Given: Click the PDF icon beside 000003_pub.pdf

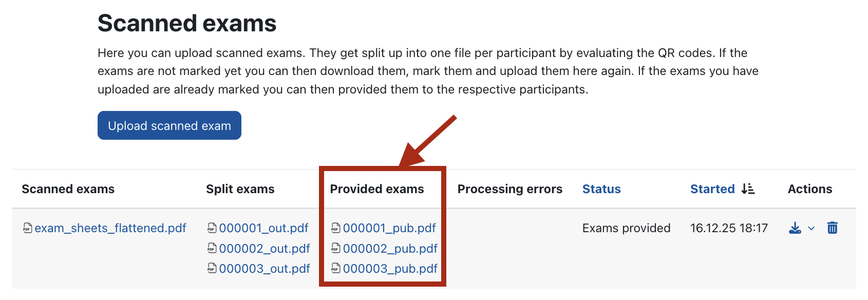Looking at the screenshot, I should pyautogui.click(x=336, y=269).
